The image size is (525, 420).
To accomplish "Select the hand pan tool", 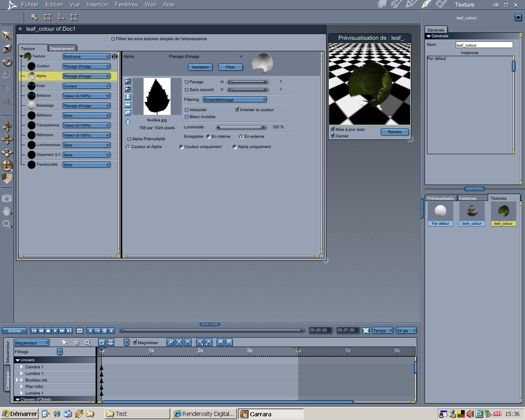I will (7, 211).
